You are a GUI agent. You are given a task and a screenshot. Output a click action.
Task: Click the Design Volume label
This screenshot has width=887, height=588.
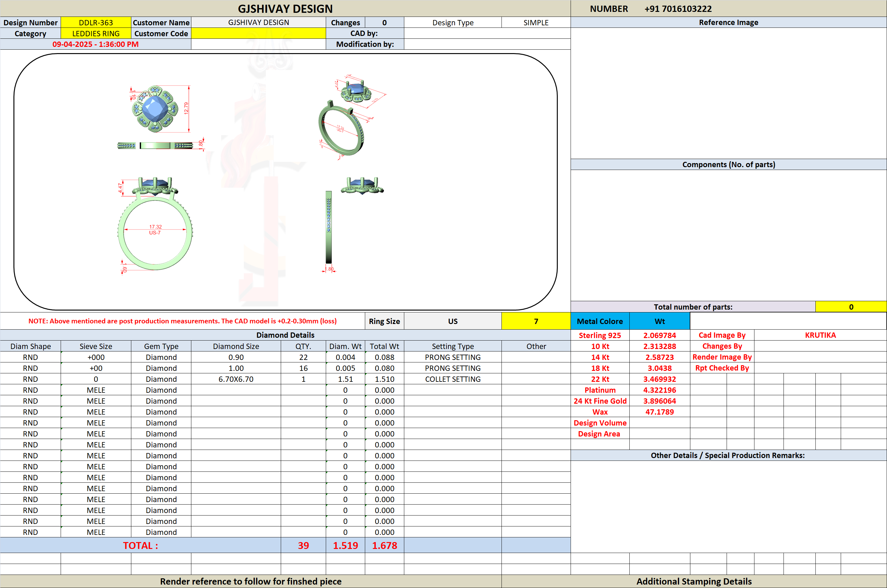click(600, 423)
